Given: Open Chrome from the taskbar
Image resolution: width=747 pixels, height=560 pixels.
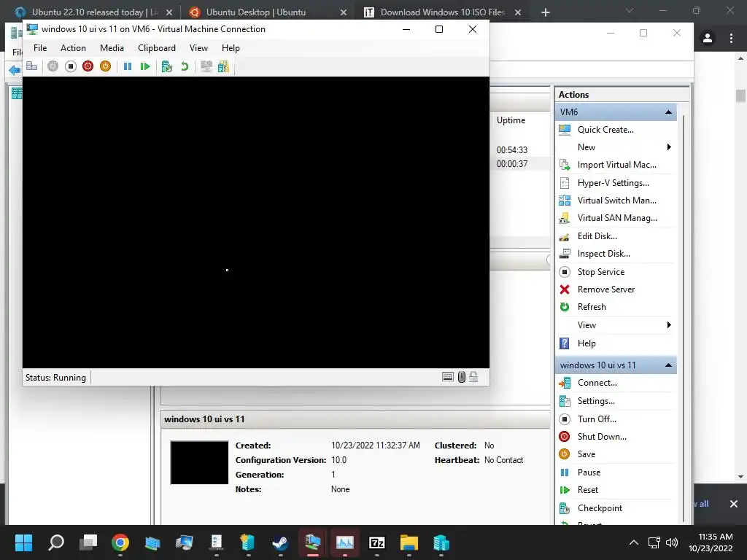Looking at the screenshot, I should coord(120,542).
